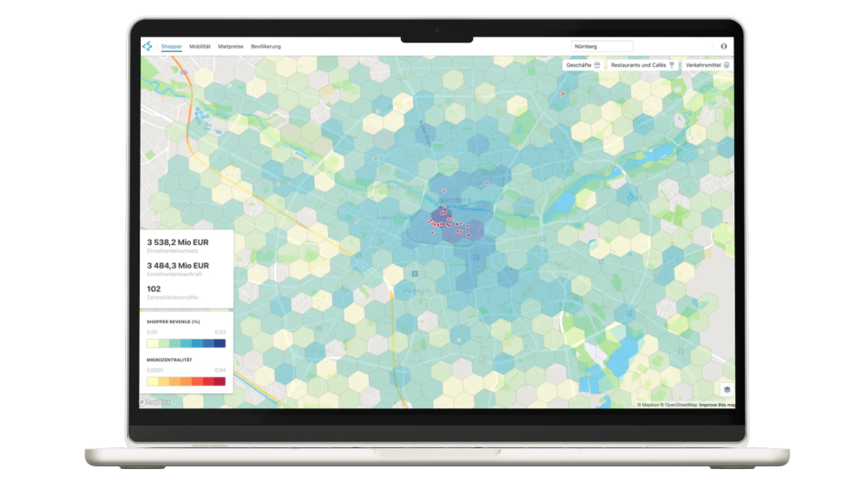Viewport: 868px width, 489px height.
Task: Click the Restaurants und Cafés glass icon
Action: coord(672,65)
